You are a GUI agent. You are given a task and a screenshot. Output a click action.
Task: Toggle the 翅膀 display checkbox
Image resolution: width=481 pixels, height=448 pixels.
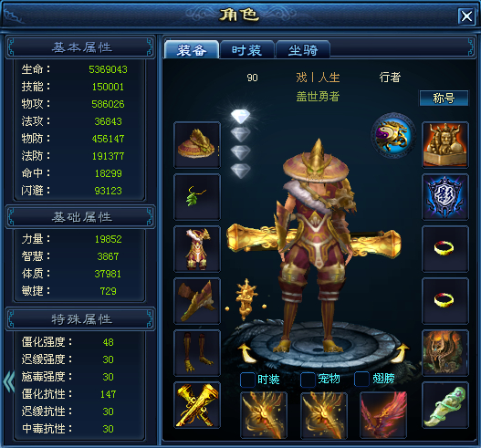pos(361,379)
